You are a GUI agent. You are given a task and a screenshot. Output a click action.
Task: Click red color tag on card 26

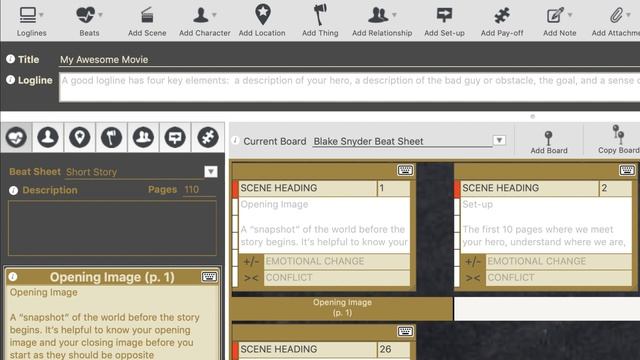(235, 350)
